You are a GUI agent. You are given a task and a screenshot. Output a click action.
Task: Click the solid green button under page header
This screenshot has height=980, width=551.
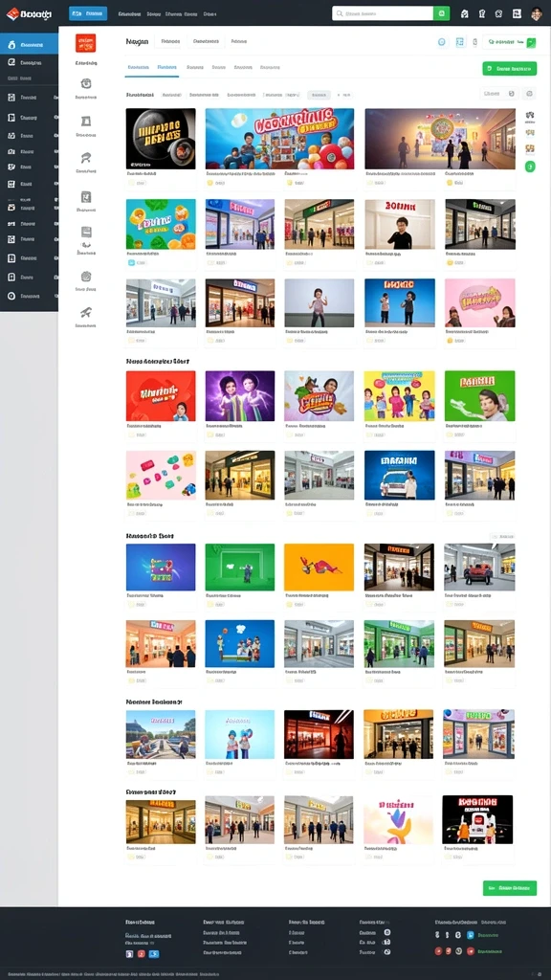pyautogui.click(x=509, y=69)
